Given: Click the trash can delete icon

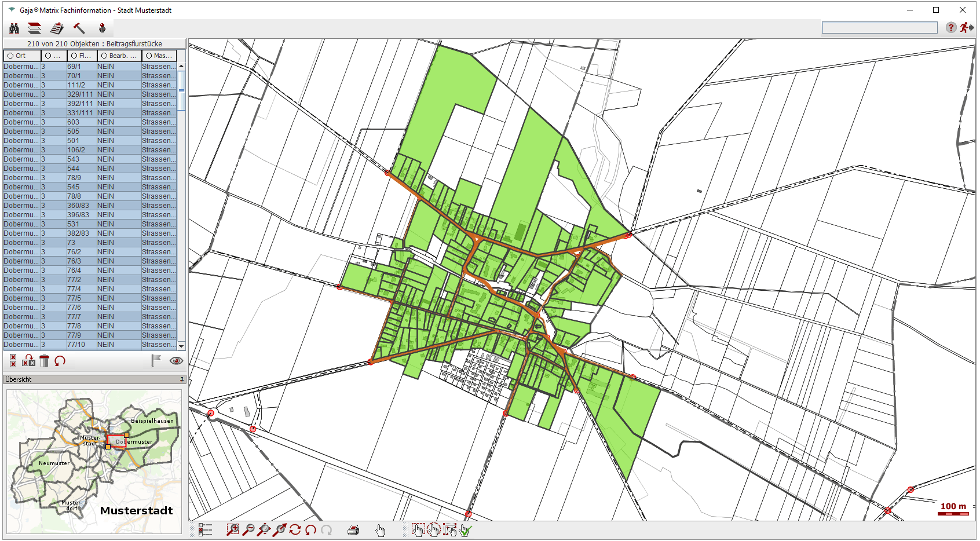Looking at the screenshot, I should point(45,361).
